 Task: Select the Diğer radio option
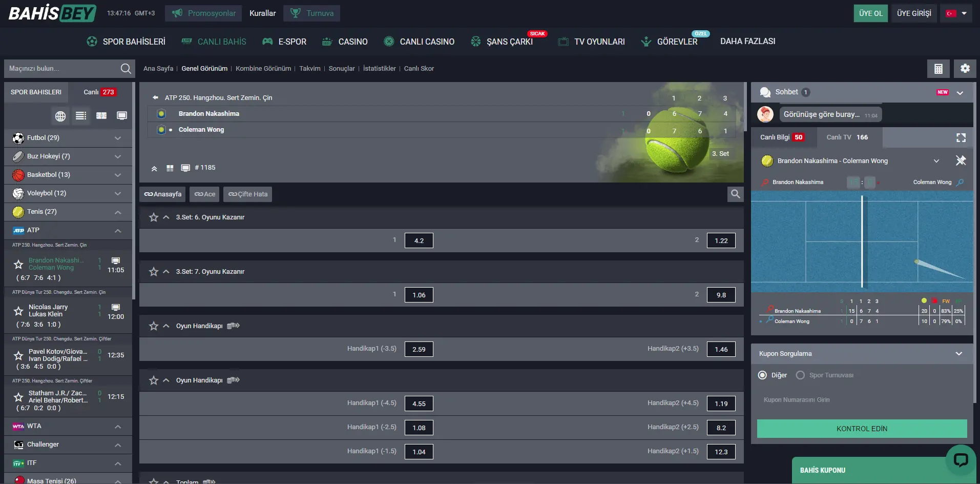point(762,375)
